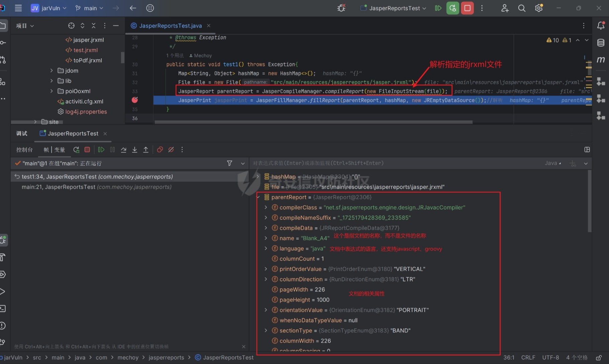
Task: Open the Database tool window
Action: click(x=601, y=42)
